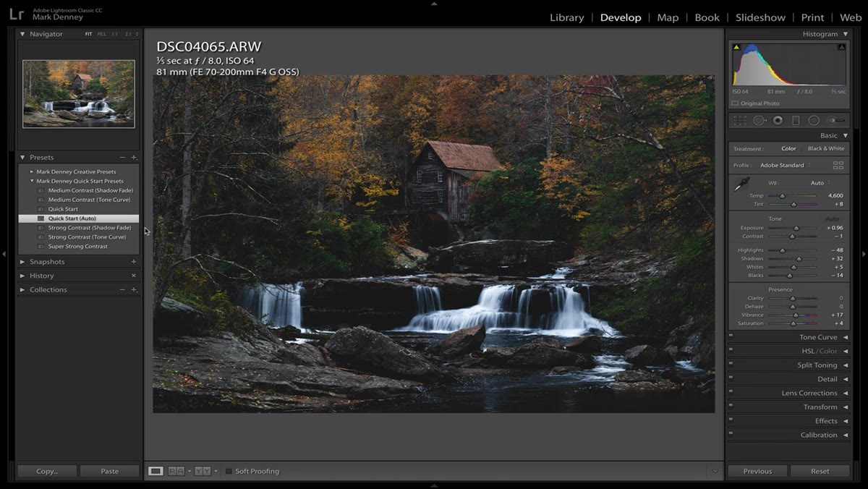Open the Profile Browser grid icon
The height and width of the screenshot is (489, 868).
point(838,166)
